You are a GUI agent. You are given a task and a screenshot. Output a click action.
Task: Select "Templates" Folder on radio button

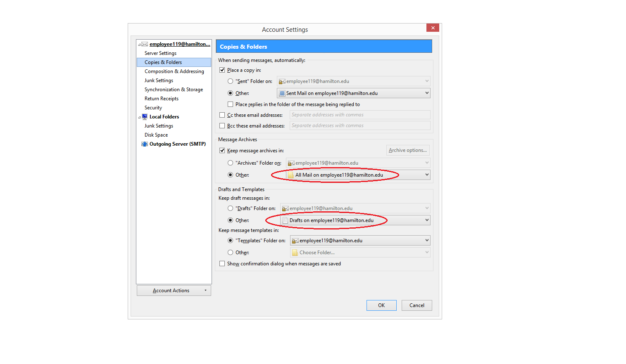click(x=231, y=241)
